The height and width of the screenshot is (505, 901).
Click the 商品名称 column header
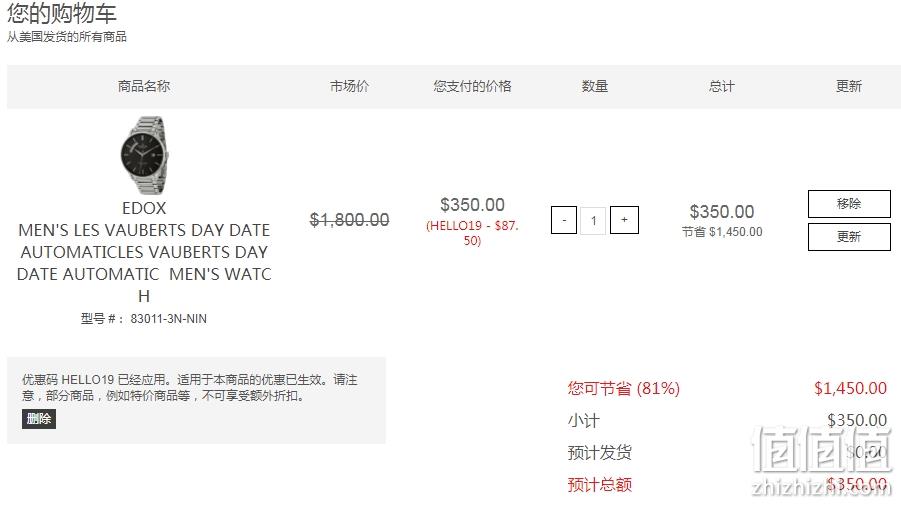pos(144,86)
